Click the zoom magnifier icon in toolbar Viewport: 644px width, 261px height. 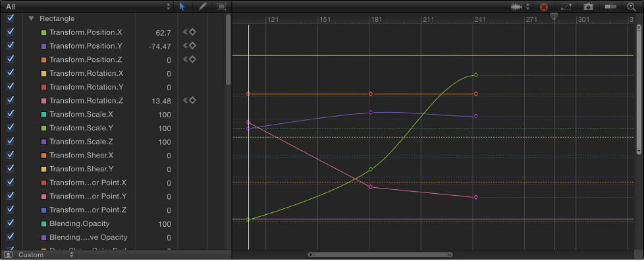point(631,7)
